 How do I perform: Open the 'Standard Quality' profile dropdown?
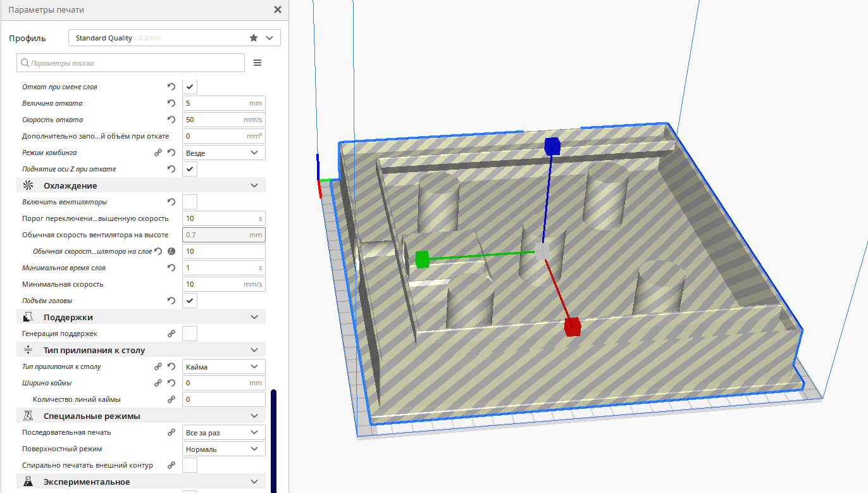click(x=175, y=38)
